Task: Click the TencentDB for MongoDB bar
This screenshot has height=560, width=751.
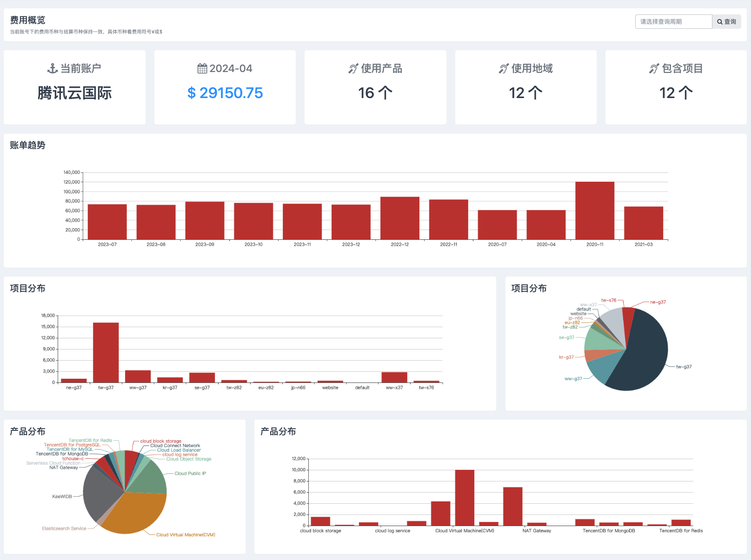Action: point(609,524)
